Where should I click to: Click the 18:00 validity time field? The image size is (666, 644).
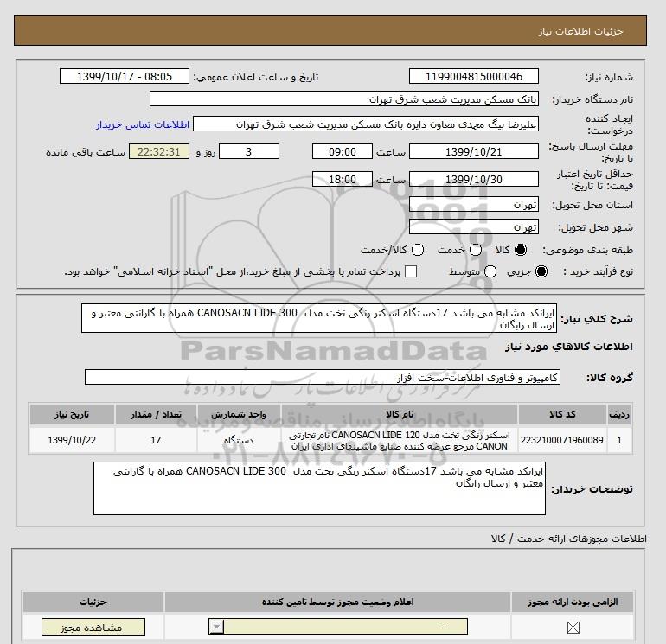(x=343, y=179)
